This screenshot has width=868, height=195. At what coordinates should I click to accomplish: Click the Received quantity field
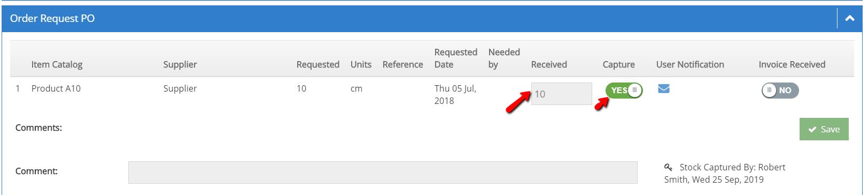561,94
